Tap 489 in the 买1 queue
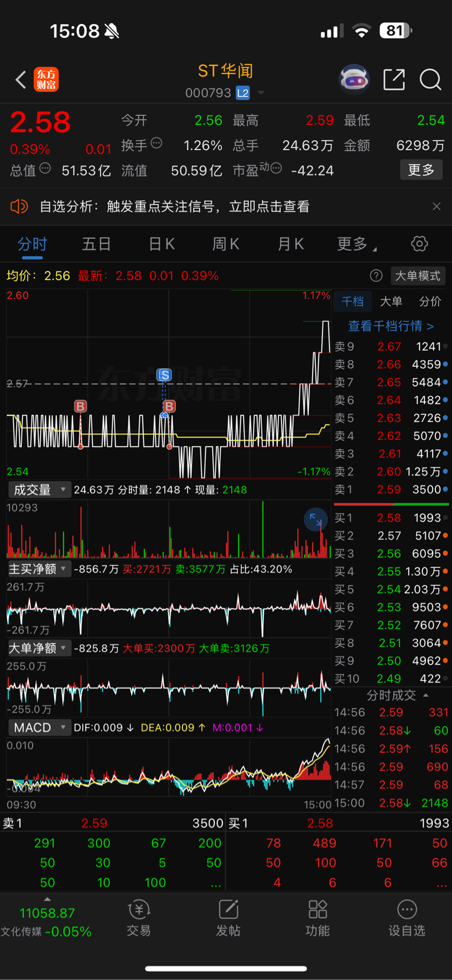Screen dimensions: 452x980 [325, 843]
